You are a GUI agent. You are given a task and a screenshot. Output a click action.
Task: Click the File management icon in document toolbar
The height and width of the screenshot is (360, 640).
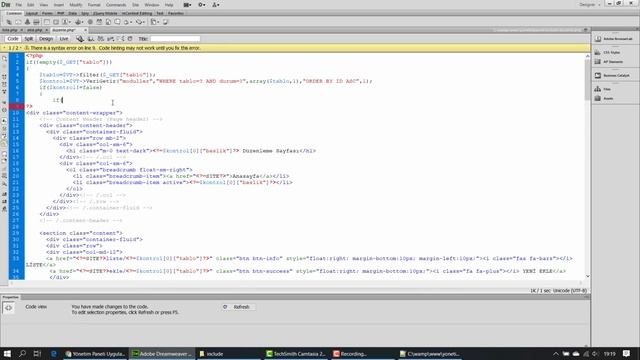click(91, 39)
